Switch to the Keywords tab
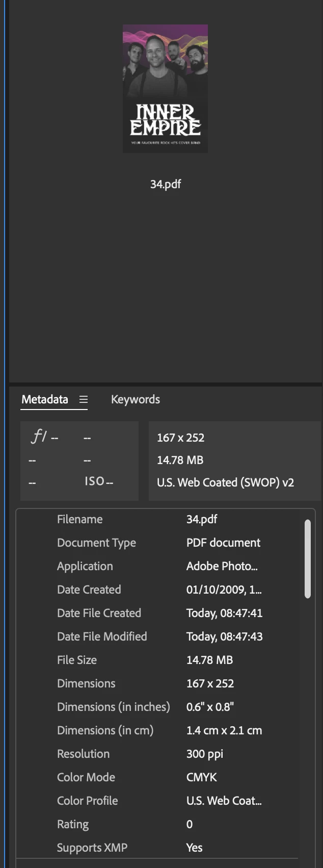 tap(135, 399)
